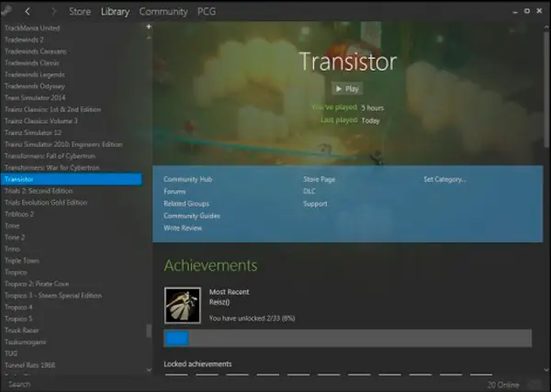Click the achievements progress bar
551x392 pixels.
click(347, 338)
